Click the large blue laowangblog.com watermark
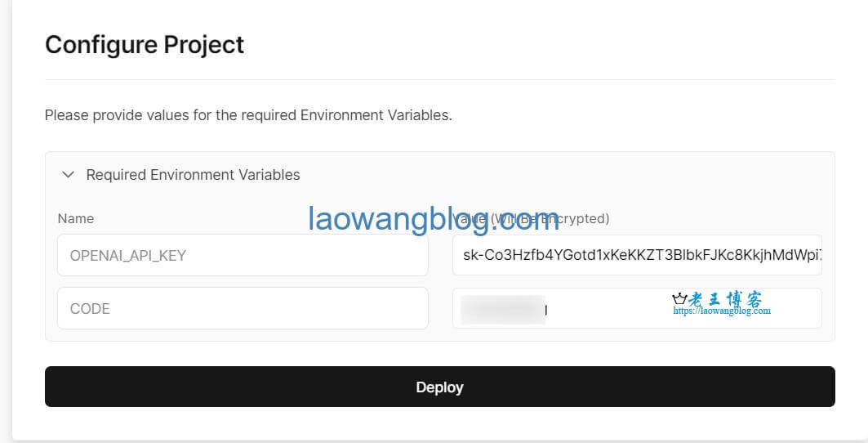Screen dimensions: 868x443 coord(434,218)
